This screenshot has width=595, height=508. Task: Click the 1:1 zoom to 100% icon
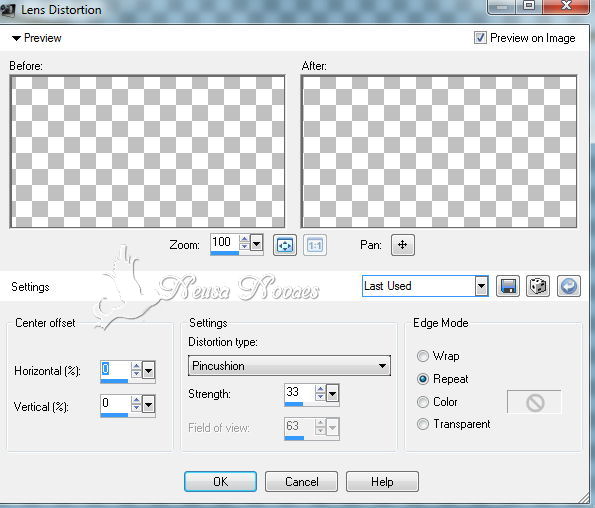(x=315, y=245)
